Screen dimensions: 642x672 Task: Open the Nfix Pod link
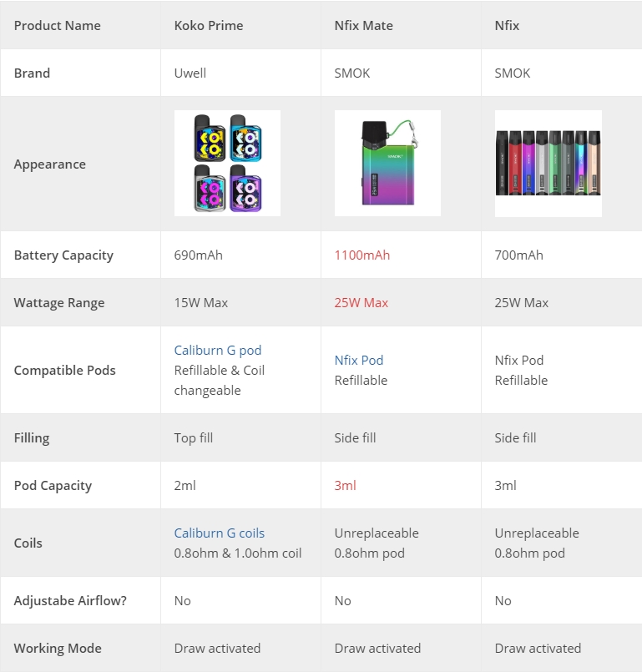point(359,360)
